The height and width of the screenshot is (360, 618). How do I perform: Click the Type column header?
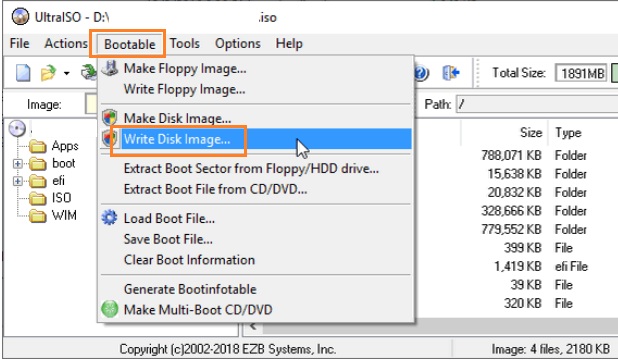point(568,132)
